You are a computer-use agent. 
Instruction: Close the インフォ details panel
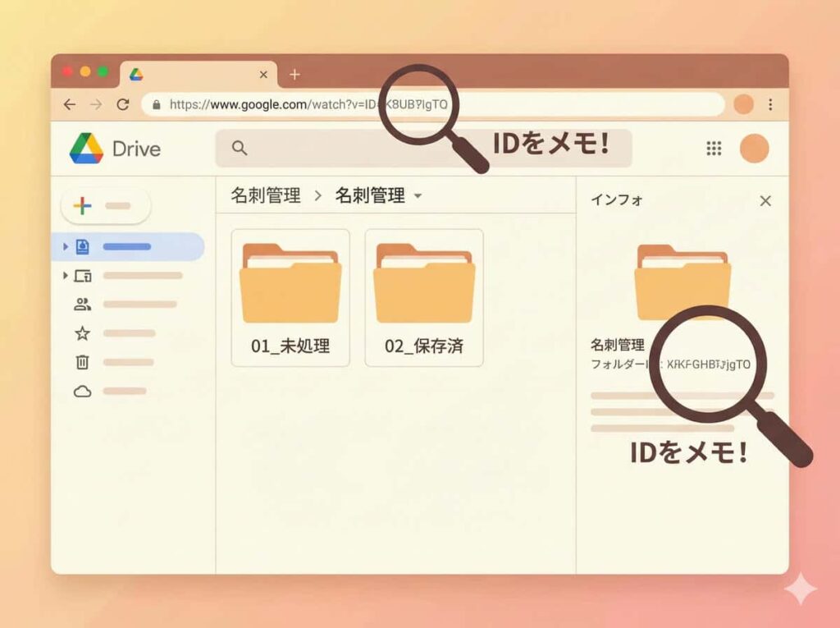pos(765,200)
